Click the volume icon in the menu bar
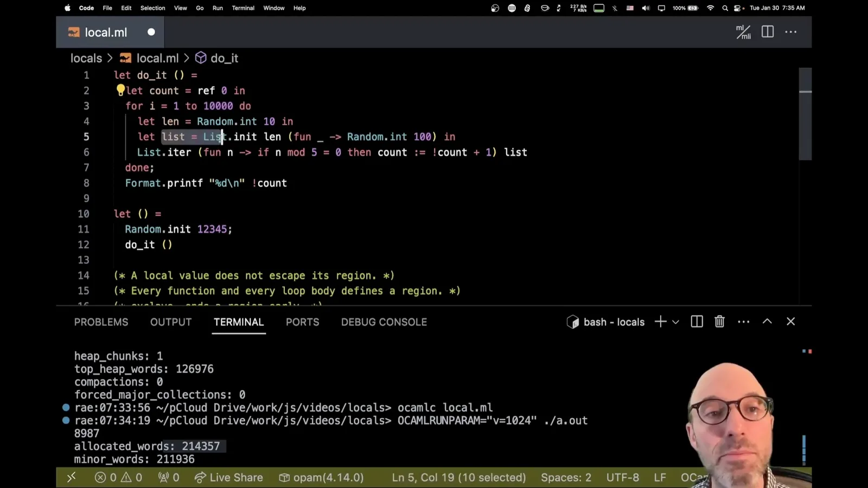 [x=646, y=8]
